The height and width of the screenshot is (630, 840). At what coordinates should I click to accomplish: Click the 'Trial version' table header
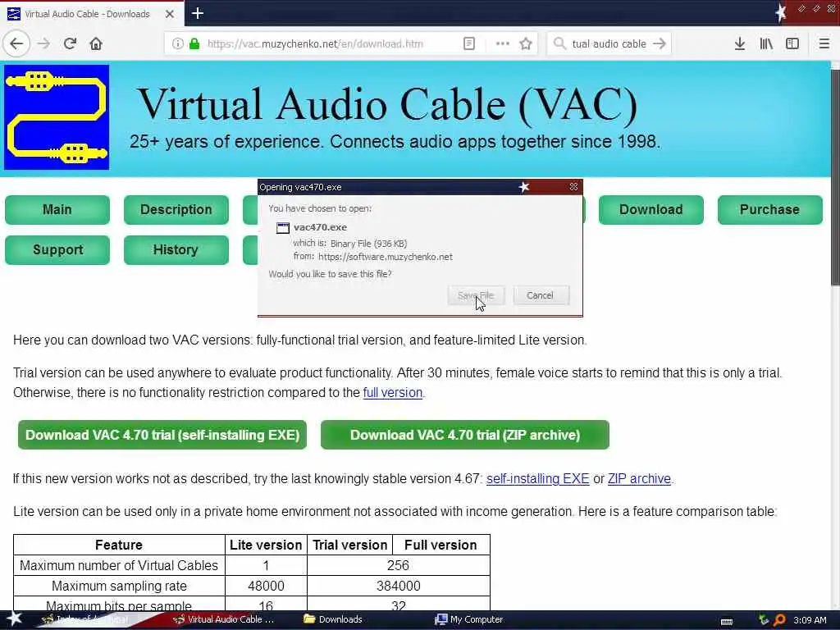349,545
